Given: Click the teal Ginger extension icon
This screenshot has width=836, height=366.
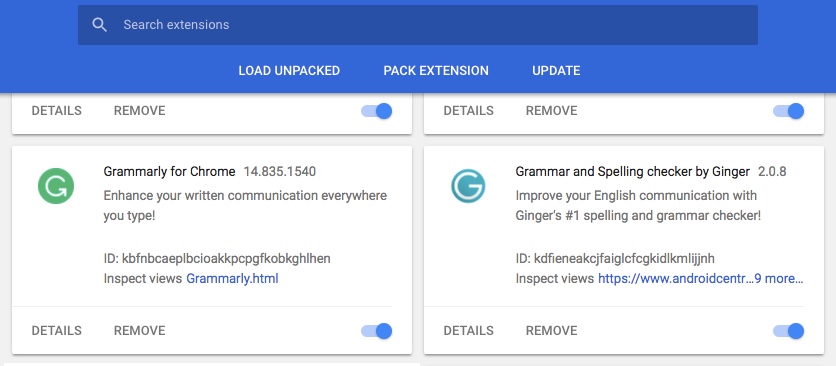Looking at the screenshot, I should [x=468, y=186].
